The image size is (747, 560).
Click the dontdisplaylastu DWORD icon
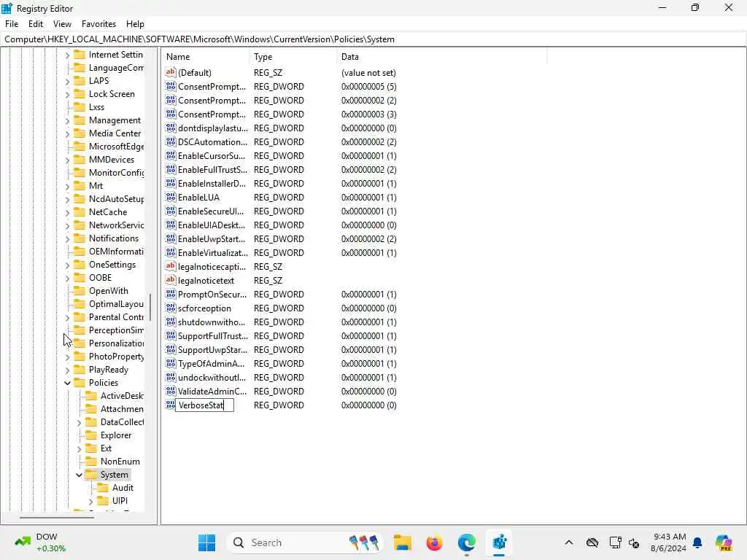(170, 128)
